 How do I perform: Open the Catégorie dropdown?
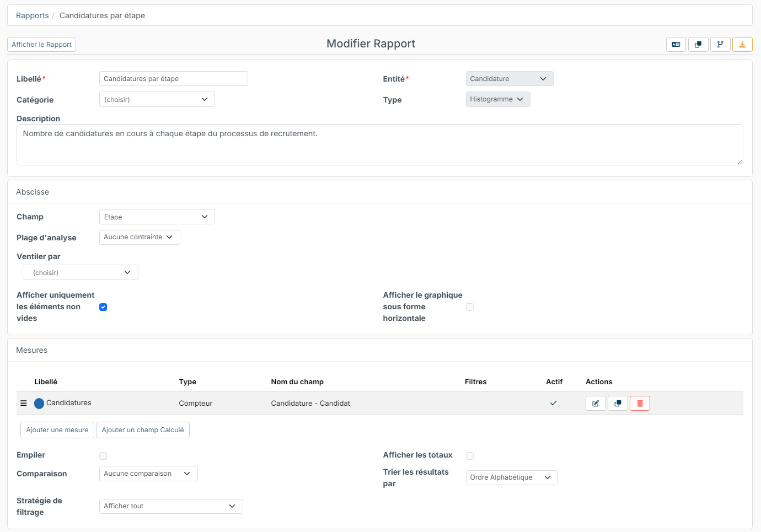pos(157,99)
